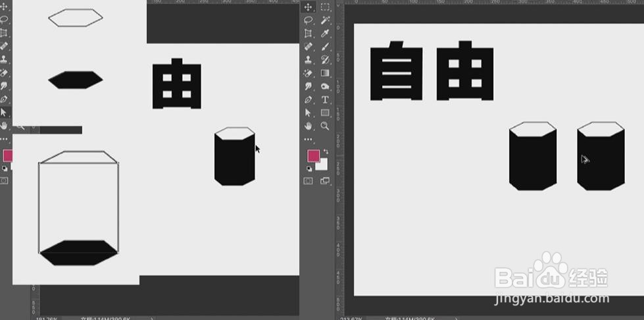Click the solid black hexagon shape
This screenshot has width=644, height=320.
click(x=76, y=80)
